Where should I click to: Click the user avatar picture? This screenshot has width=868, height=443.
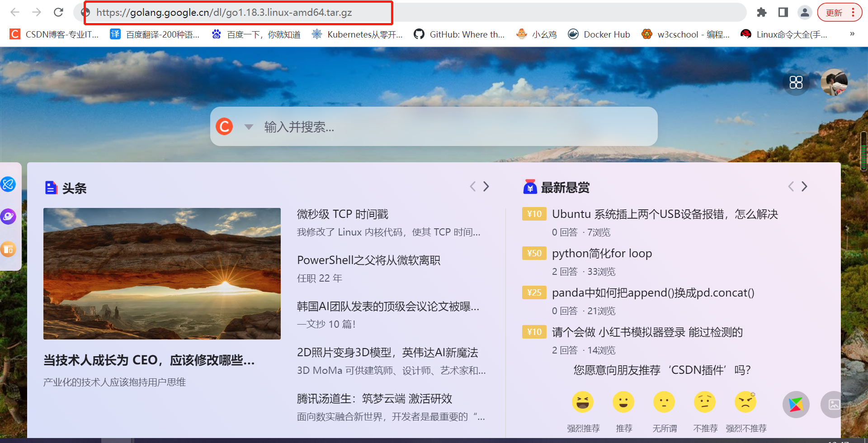pos(834,82)
